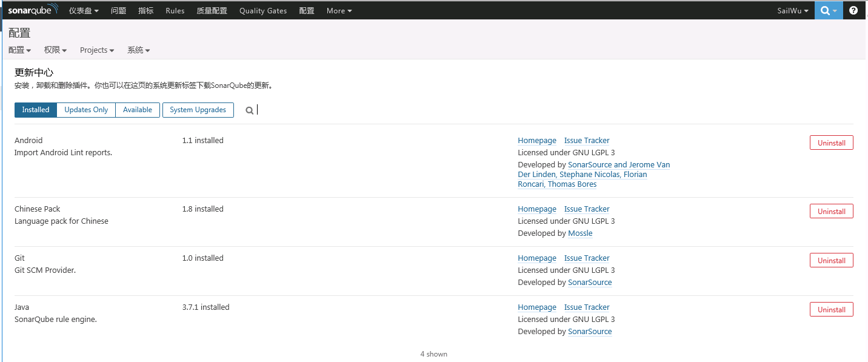Select the Available filter tab

point(138,110)
